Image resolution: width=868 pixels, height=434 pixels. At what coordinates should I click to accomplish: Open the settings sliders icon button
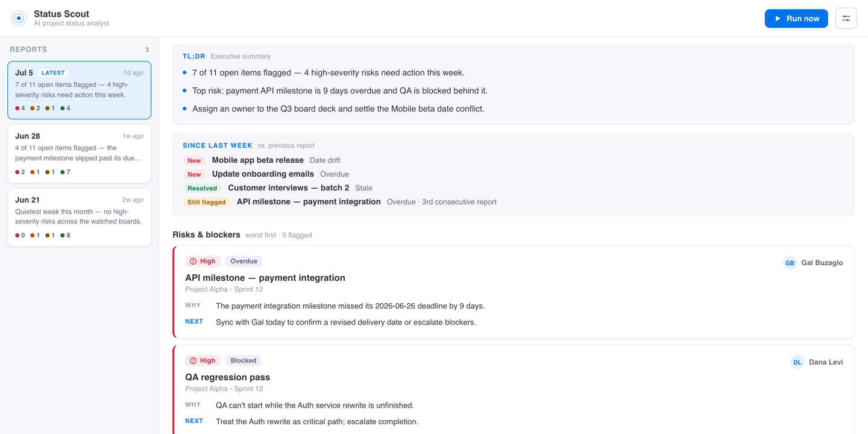[x=846, y=19]
